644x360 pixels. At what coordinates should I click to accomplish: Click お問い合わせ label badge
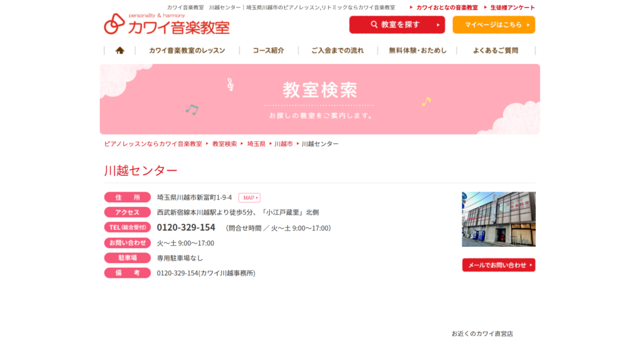(x=127, y=243)
